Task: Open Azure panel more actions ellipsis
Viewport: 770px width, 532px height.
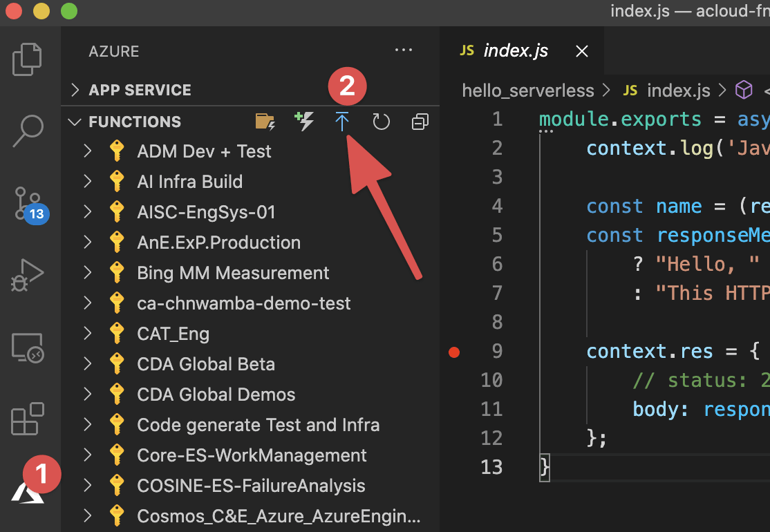Action: click(404, 50)
